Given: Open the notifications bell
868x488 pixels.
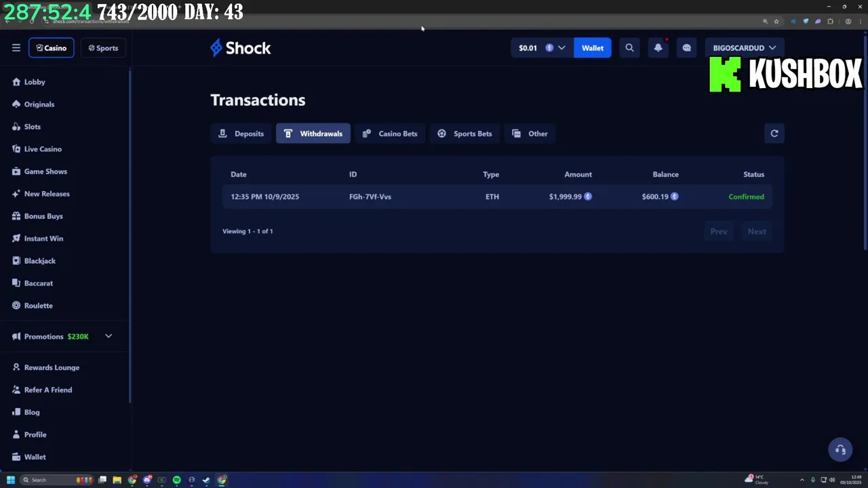Looking at the screenshot, I should [658, 48].
